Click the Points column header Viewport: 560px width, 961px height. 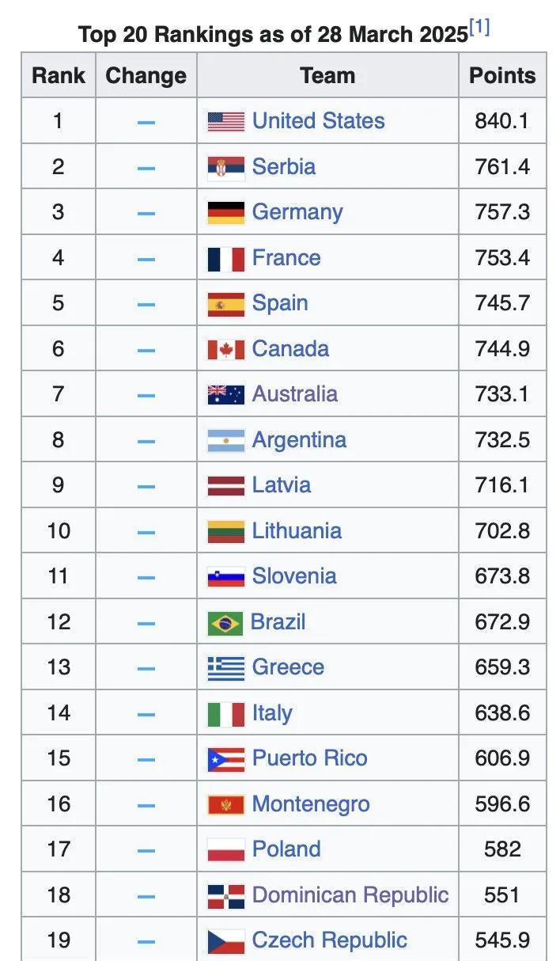pos(502,76)
